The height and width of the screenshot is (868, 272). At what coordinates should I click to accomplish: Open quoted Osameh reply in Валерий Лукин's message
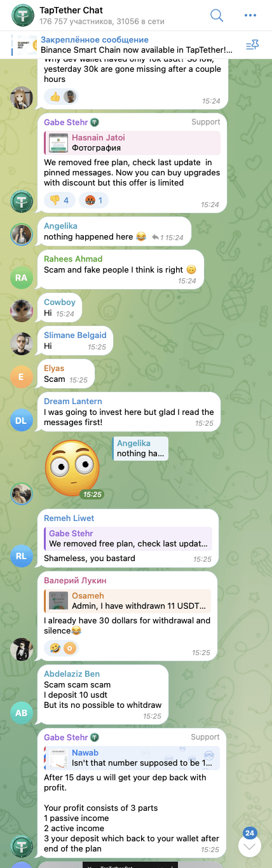[x=128, y=601]
